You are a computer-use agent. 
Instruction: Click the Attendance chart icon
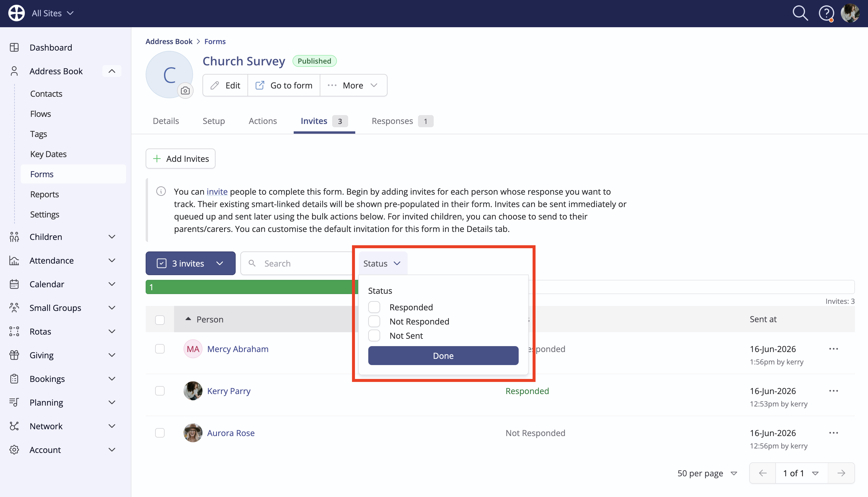[14, 260]
